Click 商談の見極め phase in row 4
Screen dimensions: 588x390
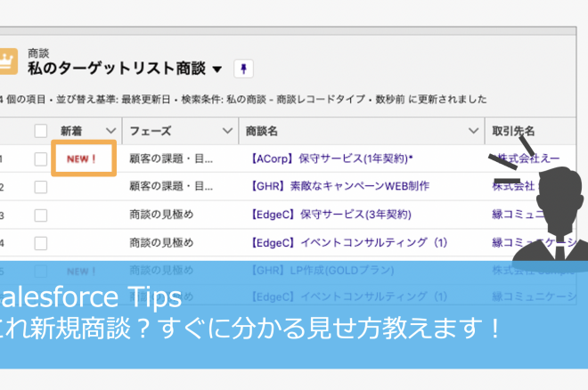[x=161, y=243]
